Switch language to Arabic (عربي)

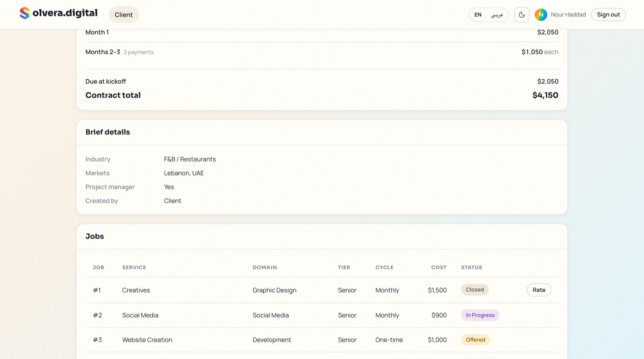click(x=497, y=15)
